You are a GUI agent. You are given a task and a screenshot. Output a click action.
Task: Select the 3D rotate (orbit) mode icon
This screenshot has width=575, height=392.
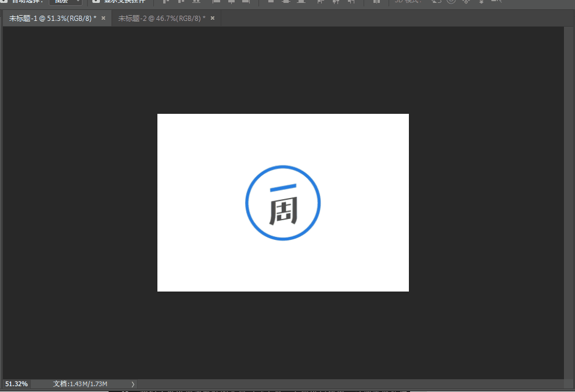(436, 2)
